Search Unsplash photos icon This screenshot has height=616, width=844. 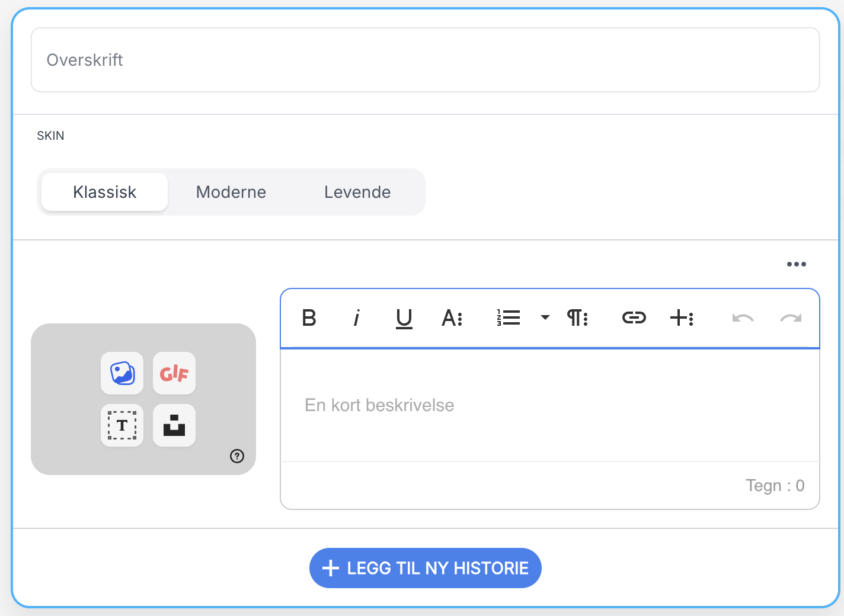[x=174, y=425]
